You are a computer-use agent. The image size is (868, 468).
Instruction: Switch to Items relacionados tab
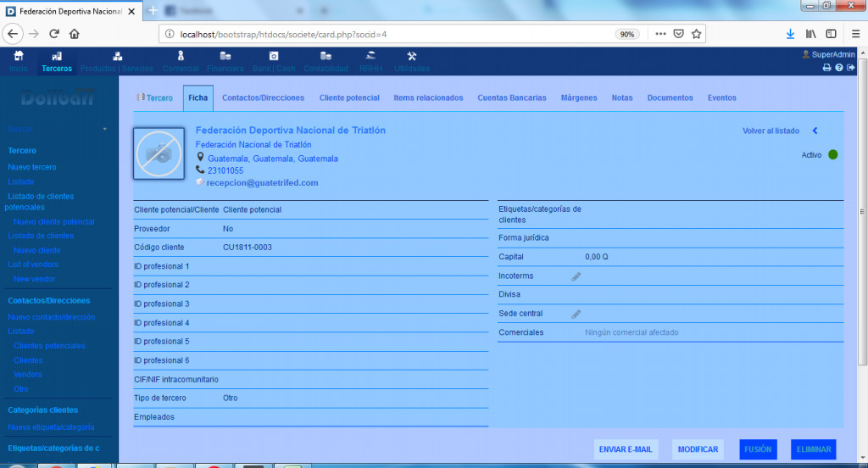[428, 97]
